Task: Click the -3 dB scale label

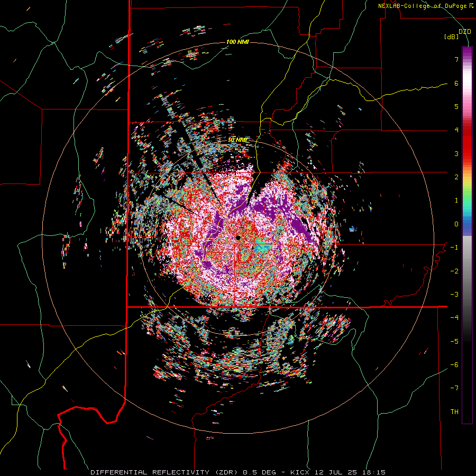Action: click(454, 294)
